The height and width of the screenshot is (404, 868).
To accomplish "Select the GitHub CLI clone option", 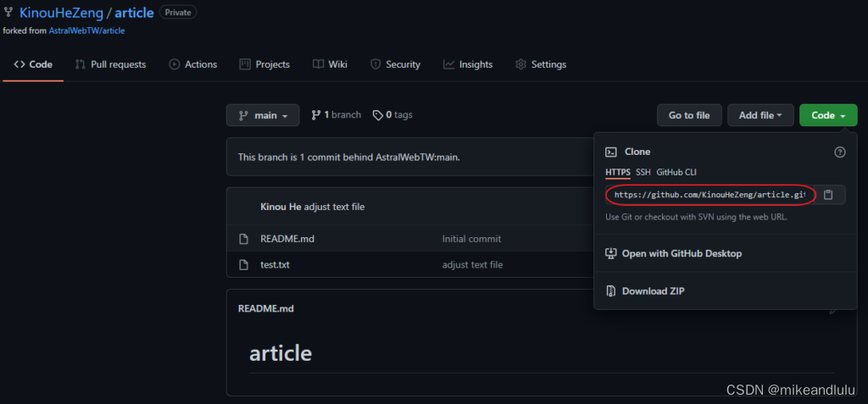I will (676, 173).
